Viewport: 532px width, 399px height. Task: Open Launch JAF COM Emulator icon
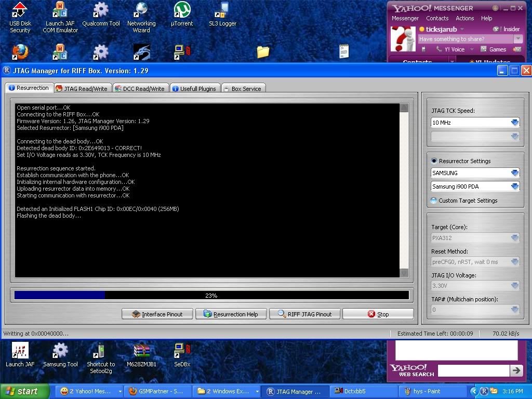[x=60, y=17]
